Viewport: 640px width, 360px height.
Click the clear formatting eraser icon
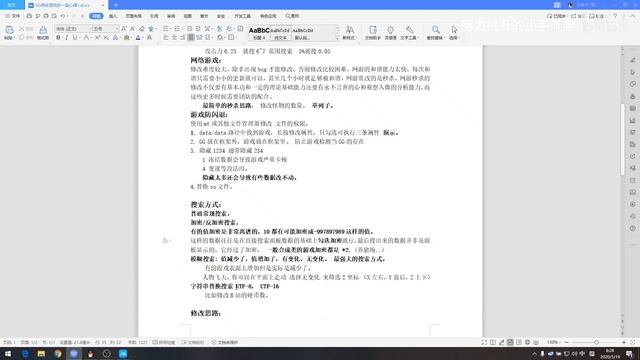(x=142, y=29)
